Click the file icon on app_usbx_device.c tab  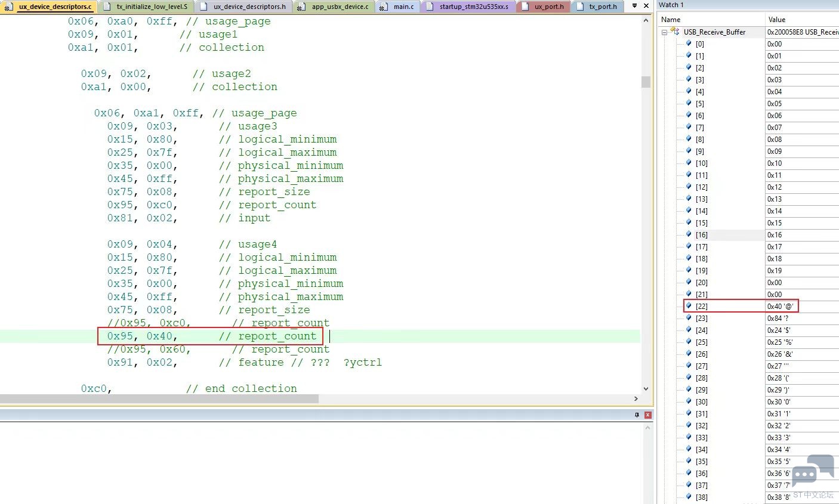click(301, 7)
